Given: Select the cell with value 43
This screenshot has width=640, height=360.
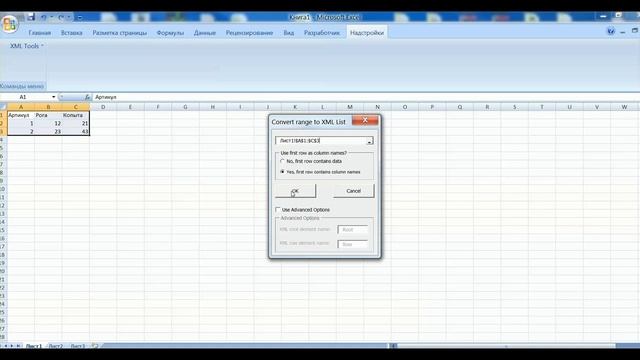Looking at the screenshot, I should [x=76, y=131].
